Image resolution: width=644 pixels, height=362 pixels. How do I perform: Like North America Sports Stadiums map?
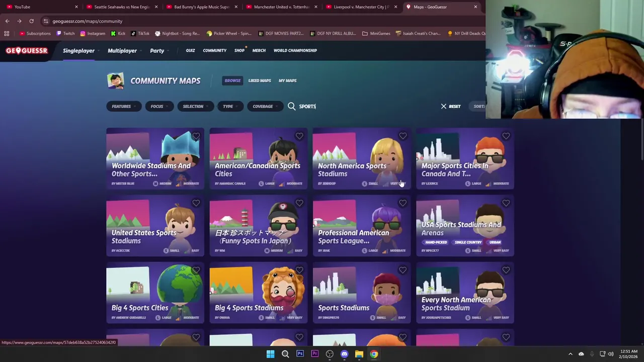click(x=403, y=136)
